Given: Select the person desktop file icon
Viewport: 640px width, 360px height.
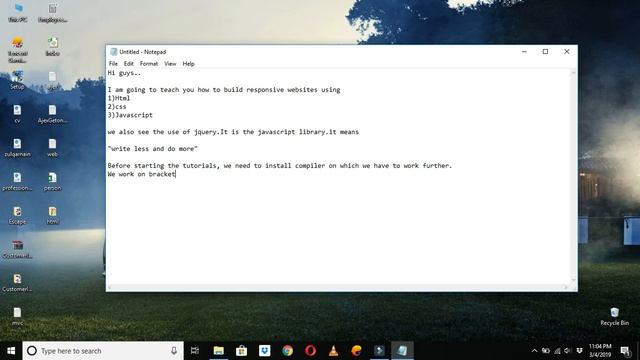Looking at the screenshot, I should pos(52,181).
